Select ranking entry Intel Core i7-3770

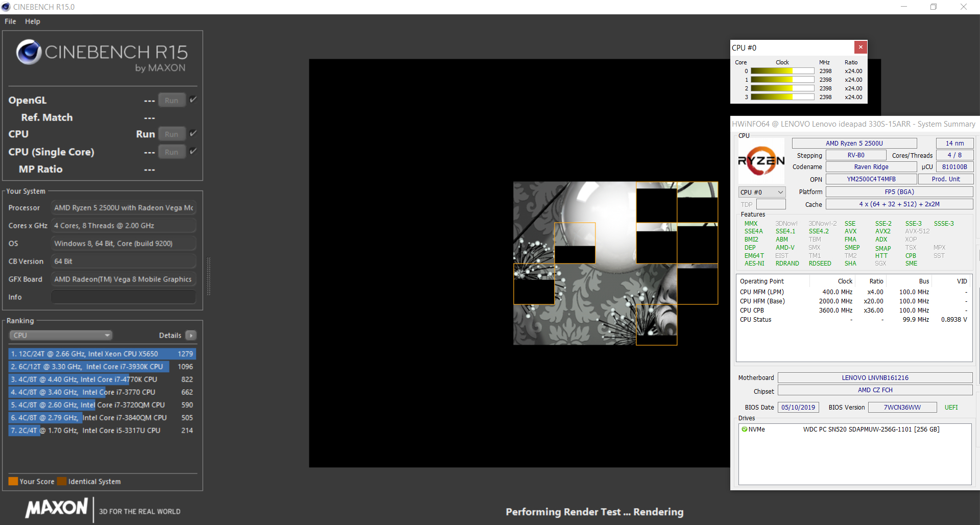click(102, 392)
